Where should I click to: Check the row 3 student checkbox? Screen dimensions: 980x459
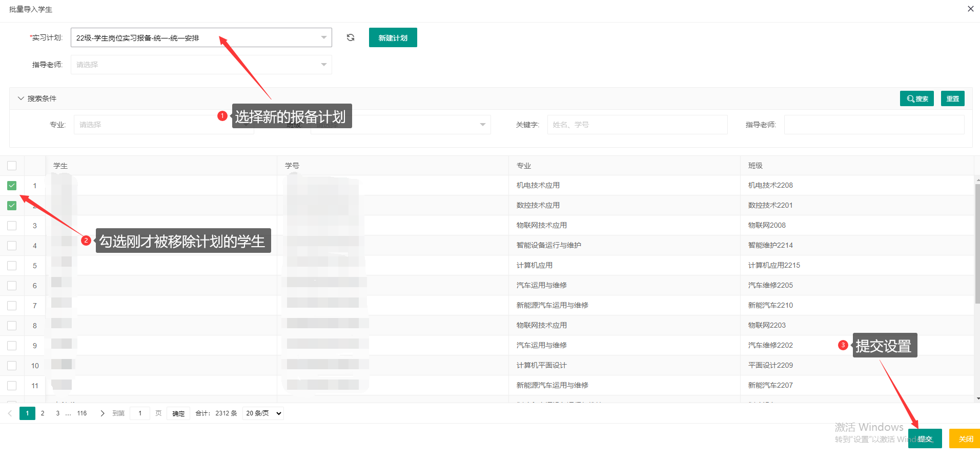point(12,226)
